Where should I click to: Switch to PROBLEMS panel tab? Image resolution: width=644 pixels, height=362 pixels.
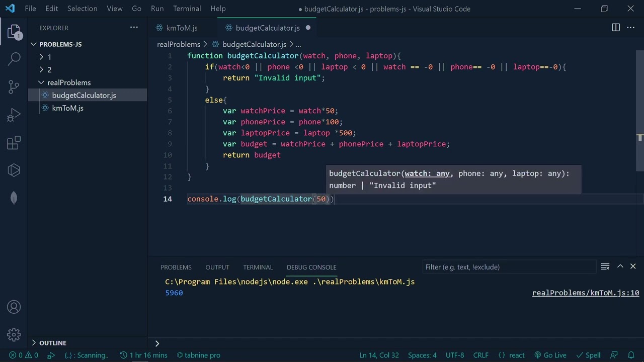(x=176, y=267)
